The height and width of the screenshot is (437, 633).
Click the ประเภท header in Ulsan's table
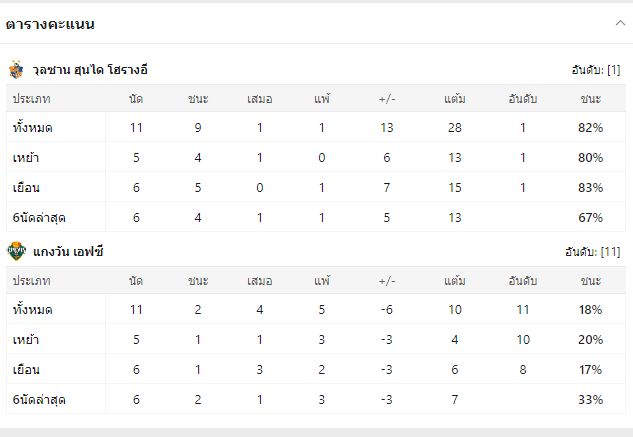tap(31, 98)
